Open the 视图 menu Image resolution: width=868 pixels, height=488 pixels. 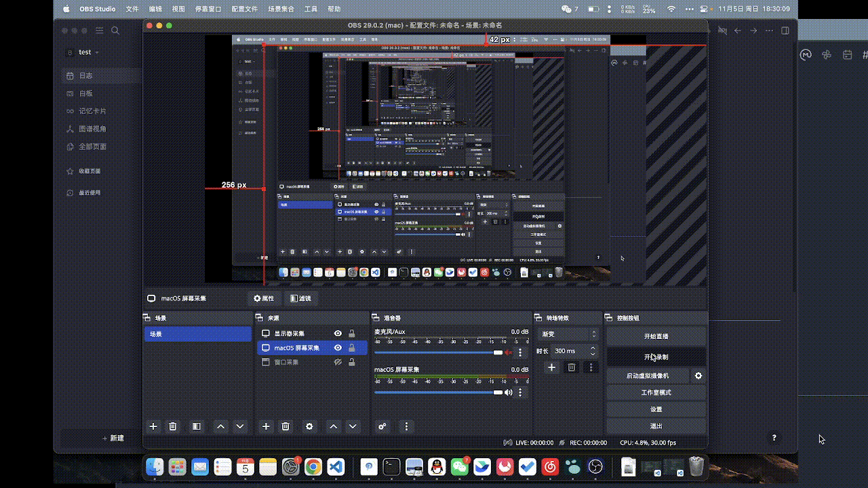pos(178,9)
